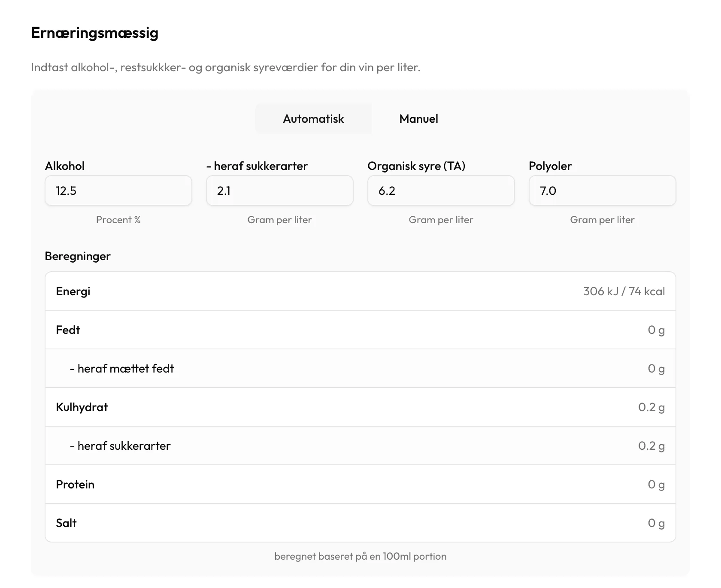
Task: Click the Alkohol input field
Action: click(118, 191)
